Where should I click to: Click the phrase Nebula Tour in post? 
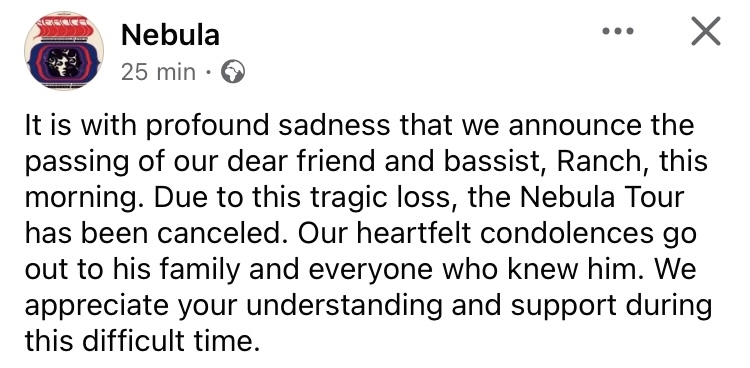point(602,197)
